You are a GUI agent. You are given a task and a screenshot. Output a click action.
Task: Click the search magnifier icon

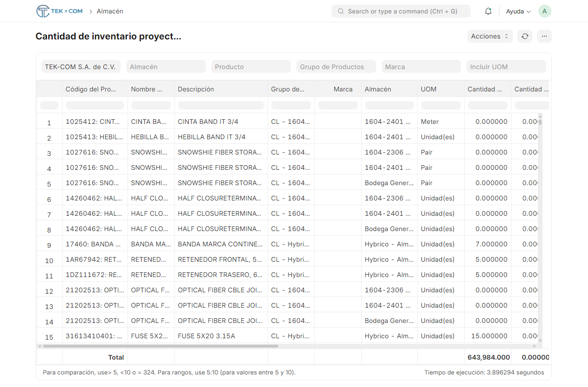341,11
